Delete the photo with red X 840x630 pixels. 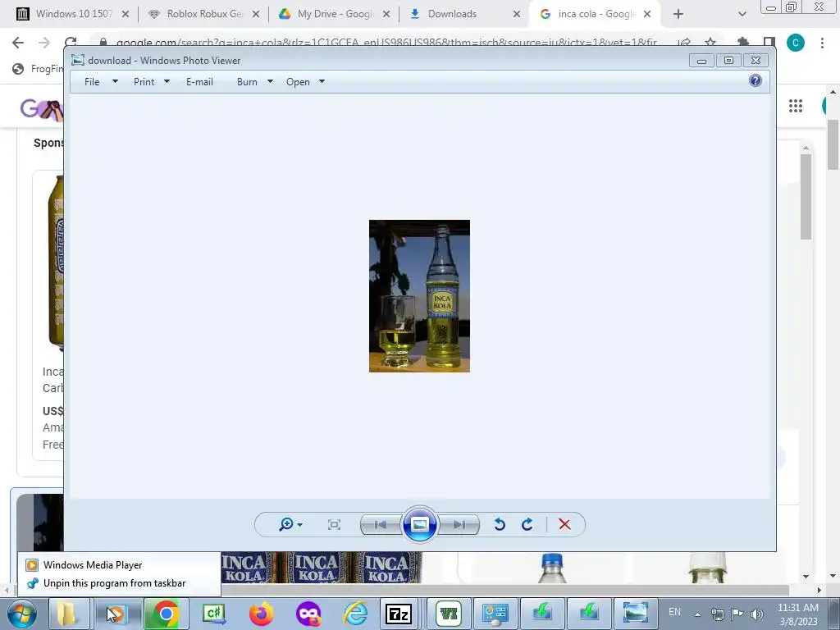(x=564, y=524)
